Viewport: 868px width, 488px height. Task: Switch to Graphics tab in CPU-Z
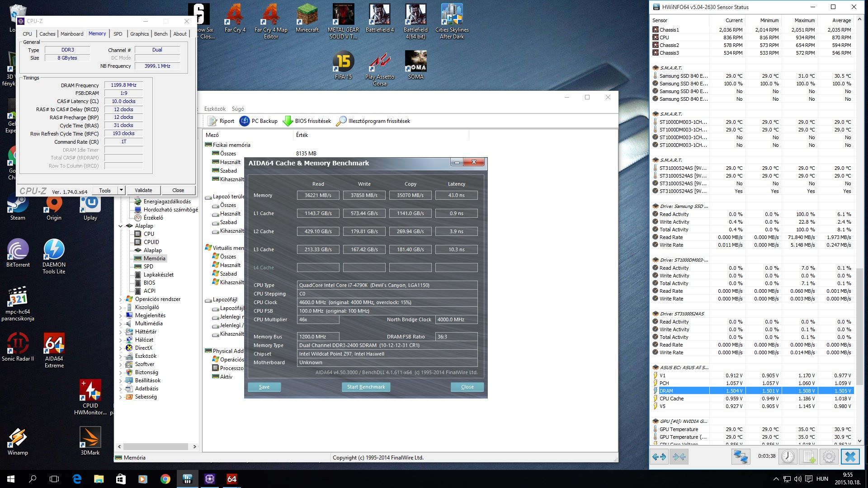[x=139, y=34]
